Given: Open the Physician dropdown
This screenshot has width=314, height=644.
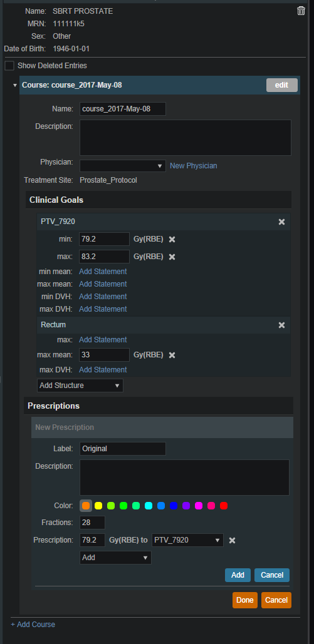Looking at the screenshot, I should [123, 166].
